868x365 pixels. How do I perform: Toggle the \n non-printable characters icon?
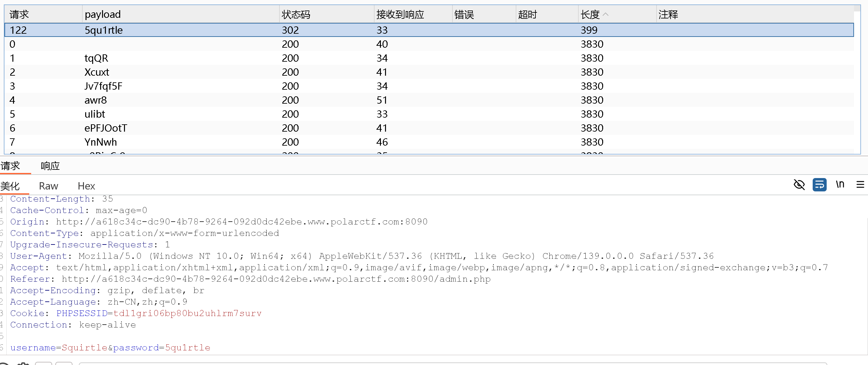coord(840,184)
